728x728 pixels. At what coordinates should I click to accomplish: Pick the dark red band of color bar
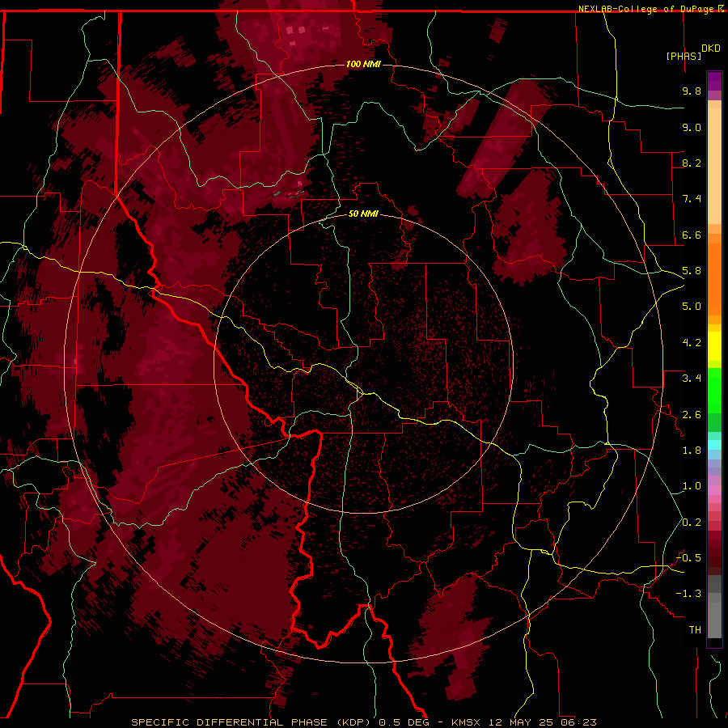click(x=714, y=552)
